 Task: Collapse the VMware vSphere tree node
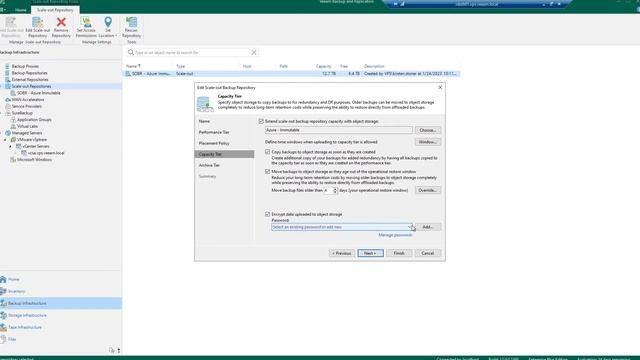[5, 140]
